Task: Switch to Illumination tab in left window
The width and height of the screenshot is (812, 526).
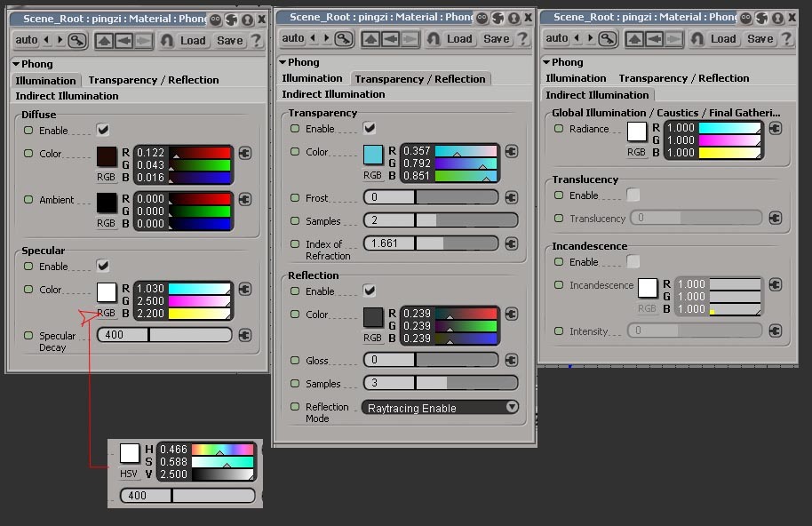Action: click(45, 81)
